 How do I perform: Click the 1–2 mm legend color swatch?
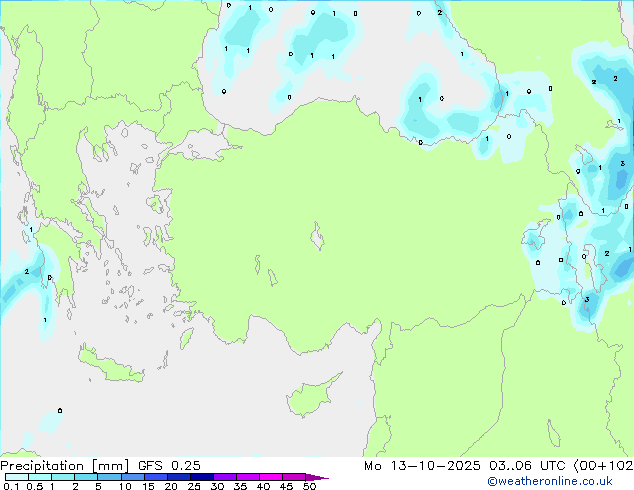(x=63, y=477)
